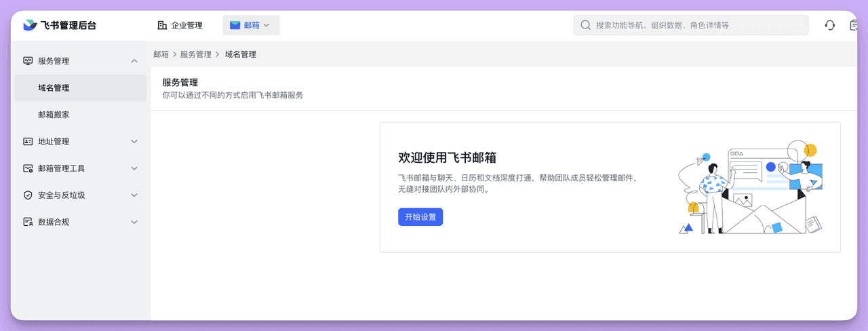Click the description starting 飞书邮箱与聊天
This screenshot has height=331, width=868.
(517, 184)
